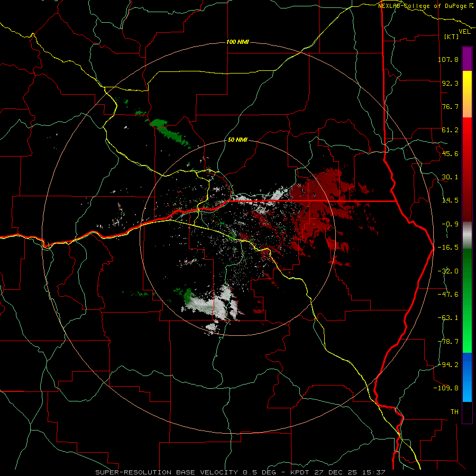This screenshot has height=476, width=476.
Task: Click the -16.5 velocity scale value
Action: pyautogui.click(x=448, y=248)
